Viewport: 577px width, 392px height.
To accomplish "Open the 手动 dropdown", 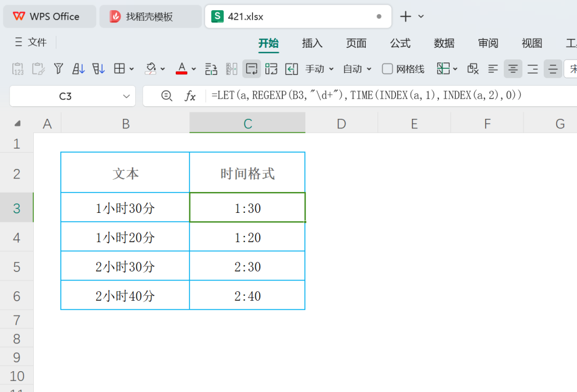I will (x=319, y=69).
